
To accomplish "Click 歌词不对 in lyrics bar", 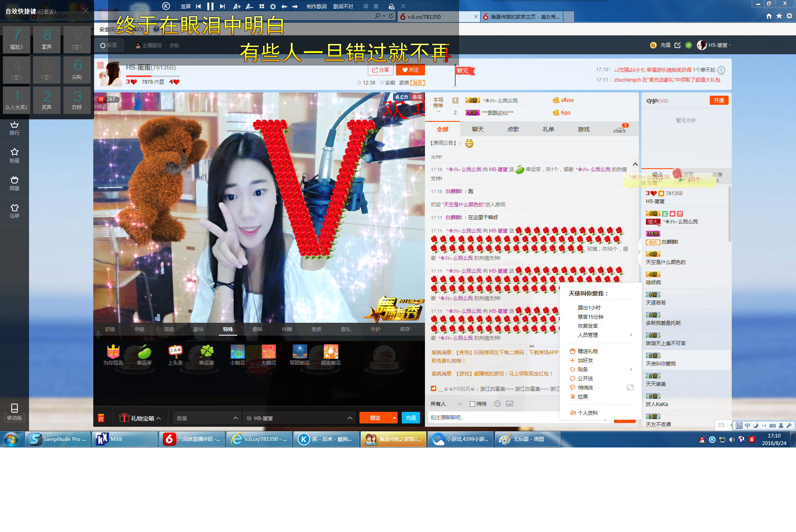I will 343,6.
